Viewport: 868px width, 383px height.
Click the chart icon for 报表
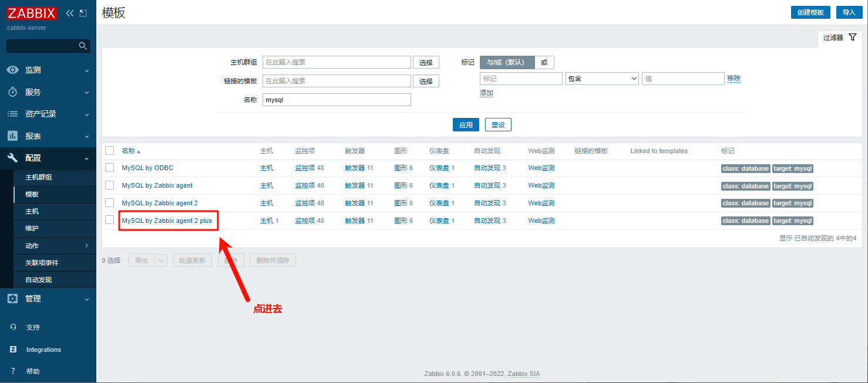coord(12,136)
